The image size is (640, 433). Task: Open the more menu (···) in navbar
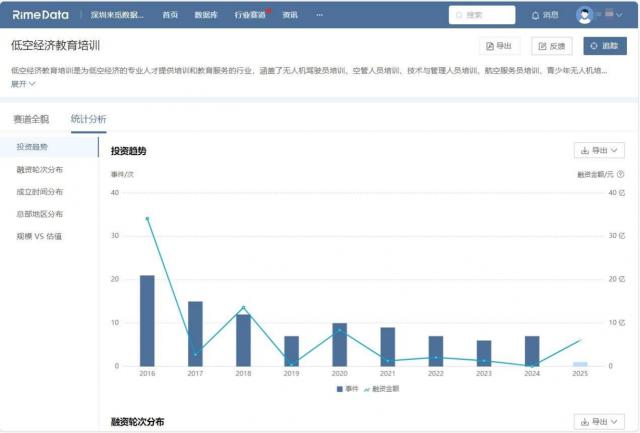point(319,15)
